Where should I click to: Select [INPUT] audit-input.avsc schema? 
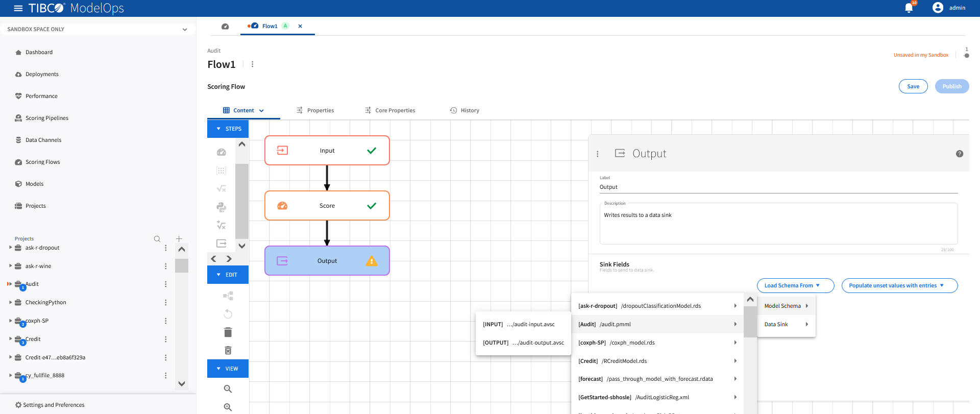(523, 324)
